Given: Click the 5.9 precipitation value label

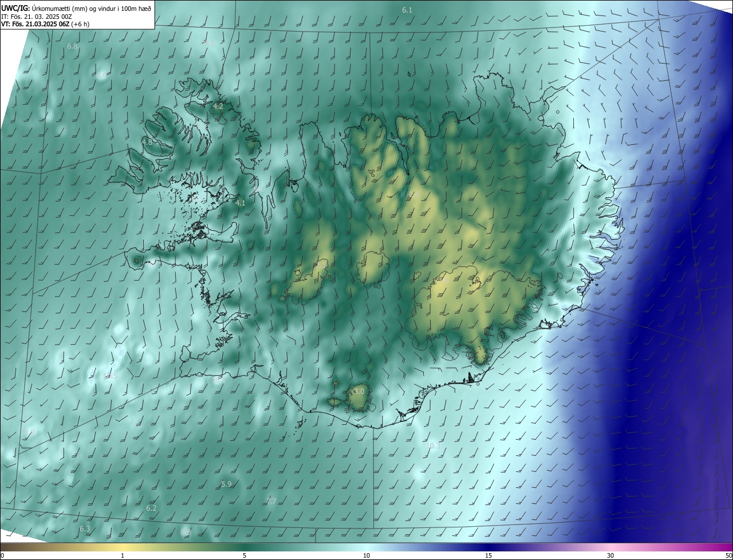Looking at the screenshot, I should (x=226, y=484).
